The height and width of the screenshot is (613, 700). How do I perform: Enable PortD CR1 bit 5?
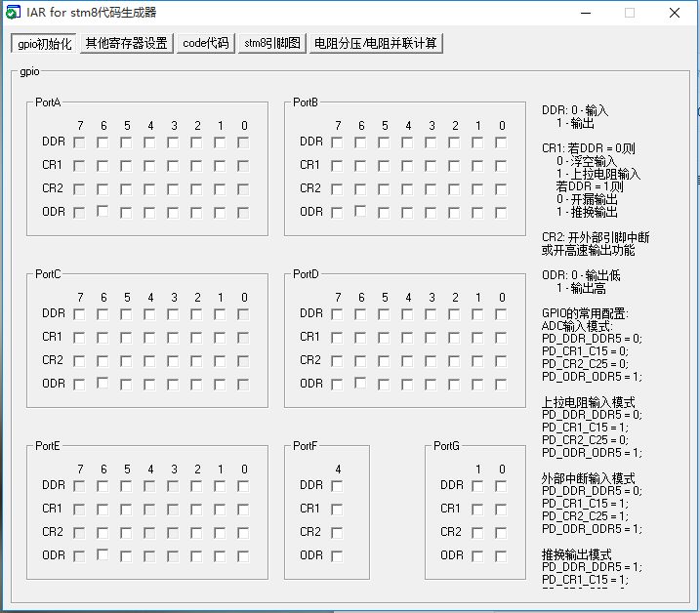point(384,338)
